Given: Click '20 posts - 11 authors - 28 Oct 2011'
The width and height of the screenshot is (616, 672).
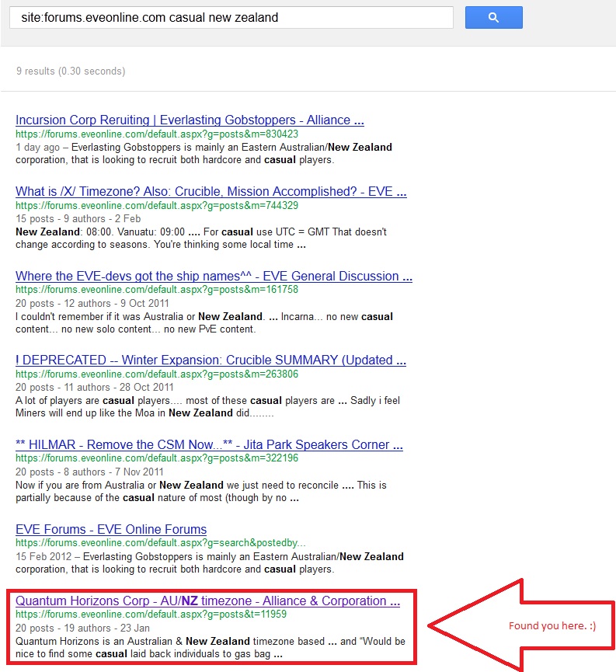Looking at the screenshot, I should 95,388.
